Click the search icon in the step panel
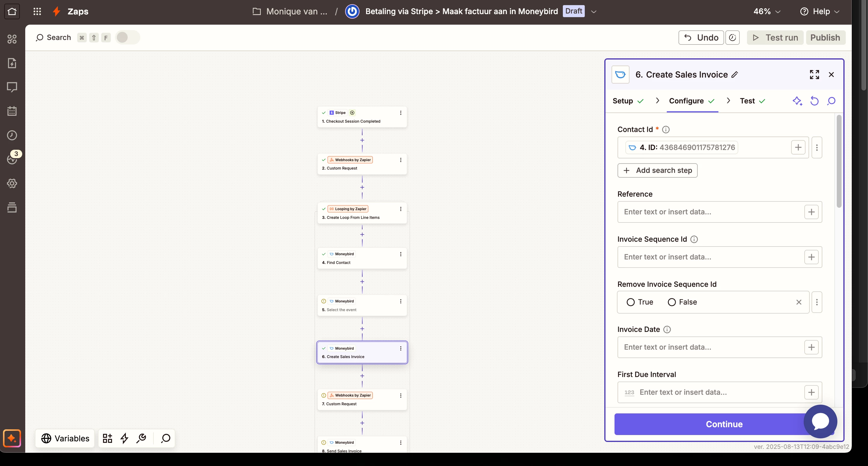 pos(831,101)
